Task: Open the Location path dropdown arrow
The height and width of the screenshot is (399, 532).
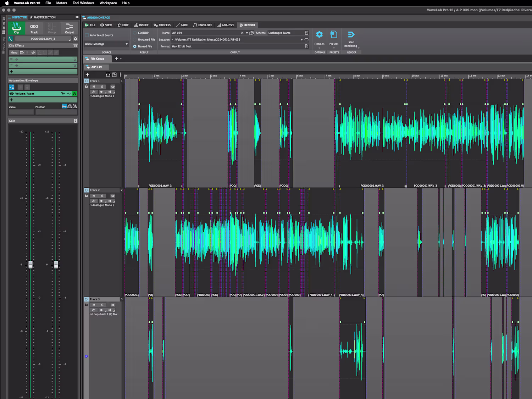Action: point(301,40)
